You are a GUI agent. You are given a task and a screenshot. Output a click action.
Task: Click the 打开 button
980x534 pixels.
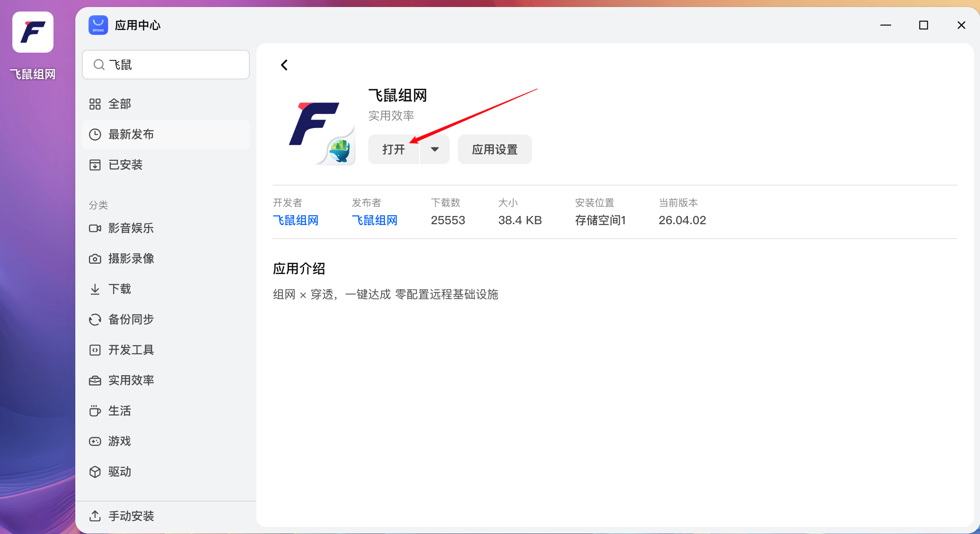[x=394, y=149]
